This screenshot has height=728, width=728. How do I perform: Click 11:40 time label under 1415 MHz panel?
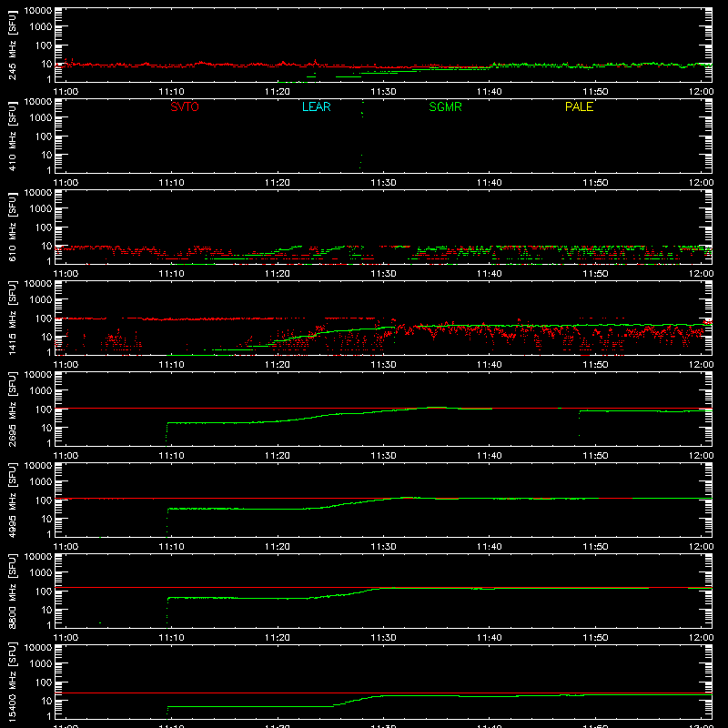click(490, 365)
